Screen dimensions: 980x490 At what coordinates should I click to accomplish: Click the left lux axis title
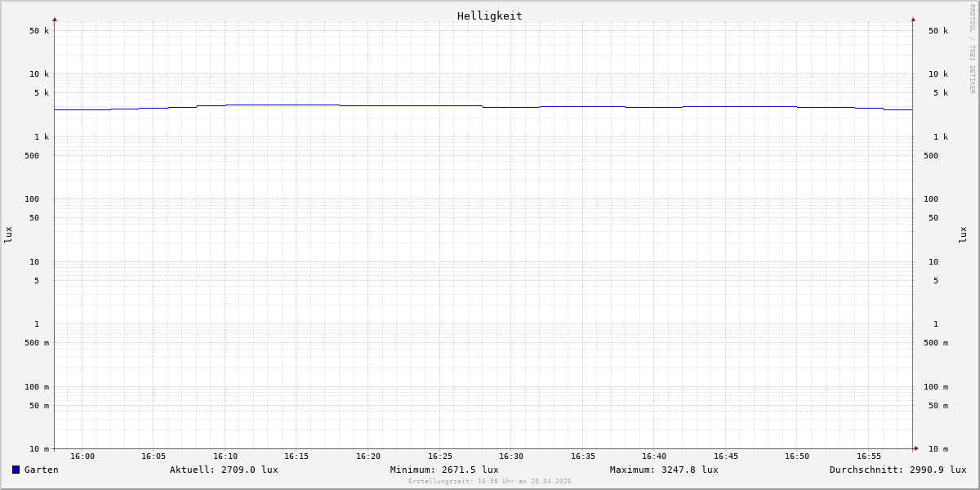click(x=8, y=235)
